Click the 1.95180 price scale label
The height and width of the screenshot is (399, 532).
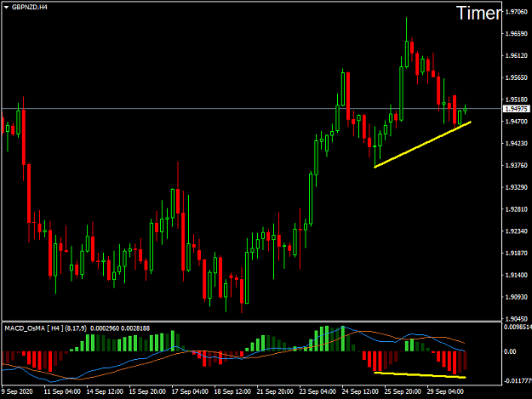click(x=517, y=100)
